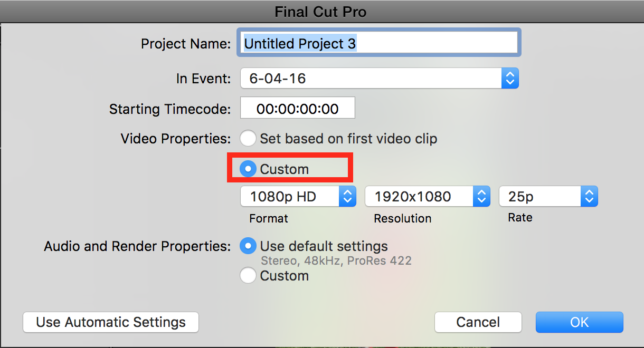This screenshot has height=348, width=644.
Task: Click the 'Stereo, 48kHz, ProRes 422' description
Action: coord(336,260)
